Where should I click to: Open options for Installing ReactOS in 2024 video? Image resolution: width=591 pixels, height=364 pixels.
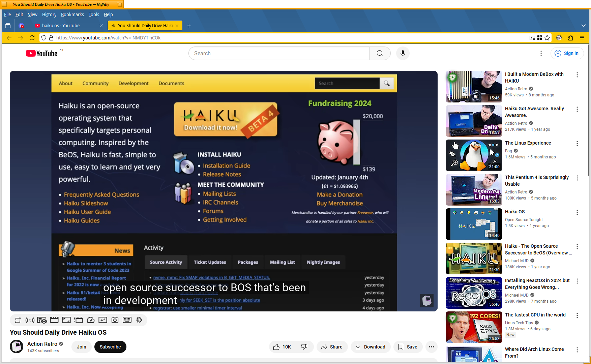(577, 281)
